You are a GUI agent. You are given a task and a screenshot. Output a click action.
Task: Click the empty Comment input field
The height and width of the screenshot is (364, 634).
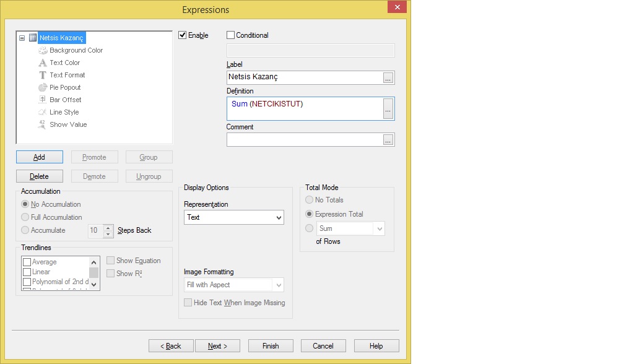pyautogui.click(x=305, y=140)
